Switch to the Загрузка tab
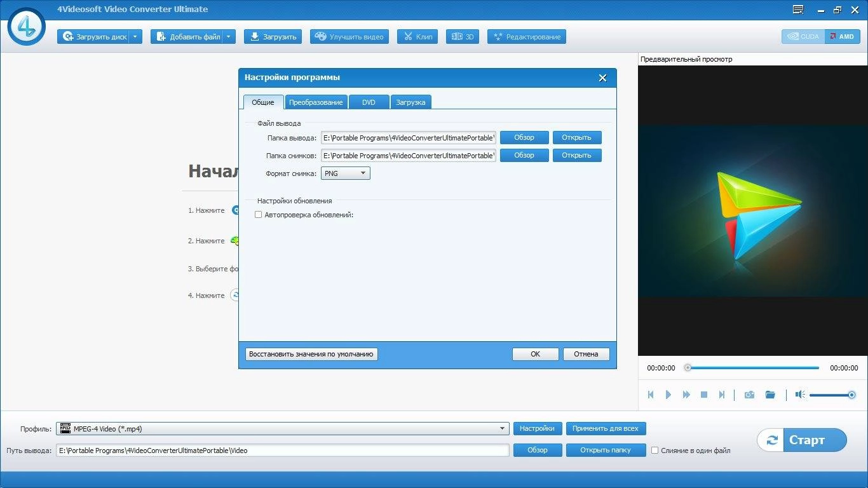Image resolution: width=868 pixels, height=488 pixels. 410,102
